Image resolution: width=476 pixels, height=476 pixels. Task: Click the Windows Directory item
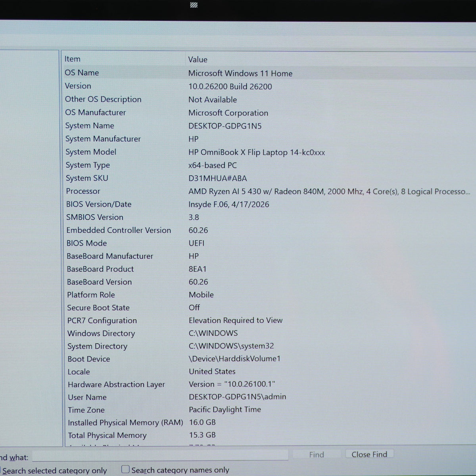point(101,334)
